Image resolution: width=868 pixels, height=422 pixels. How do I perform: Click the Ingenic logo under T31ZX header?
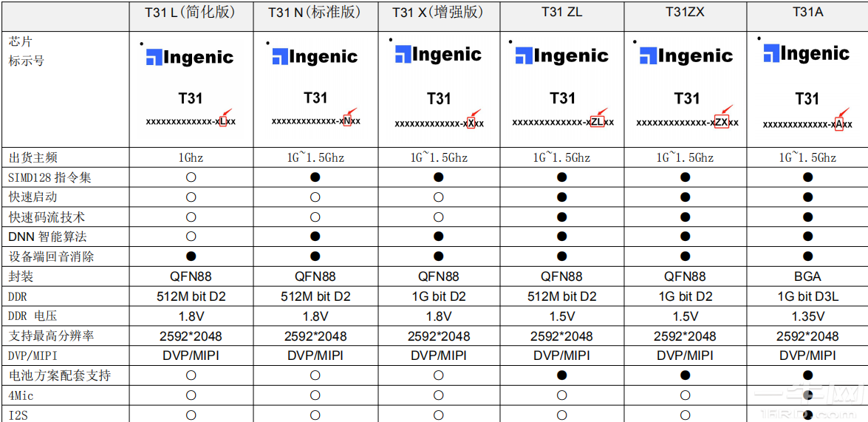686,56
